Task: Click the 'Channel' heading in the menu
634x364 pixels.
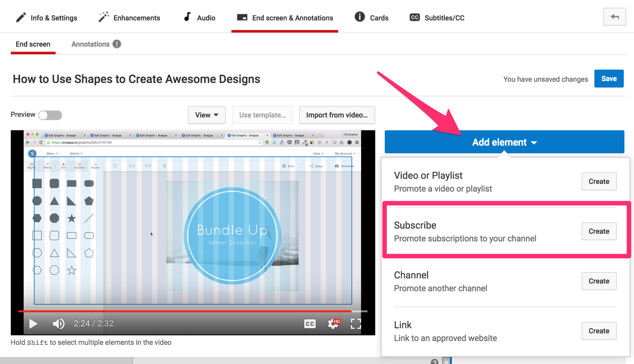Action: [x=411, y=275]
